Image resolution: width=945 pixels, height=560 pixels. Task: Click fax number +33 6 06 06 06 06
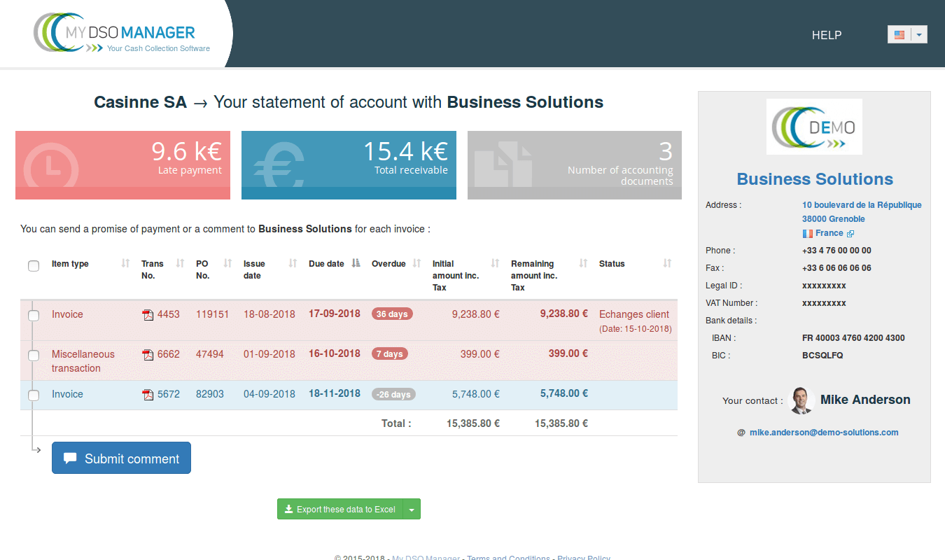pos(836,268)
